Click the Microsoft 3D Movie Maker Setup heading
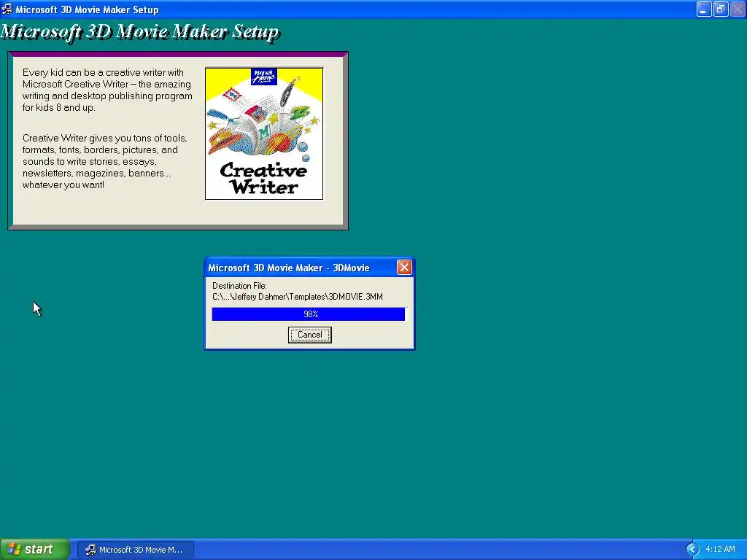The width and height of the screenshot is (747, 560). tap(139, 32)
